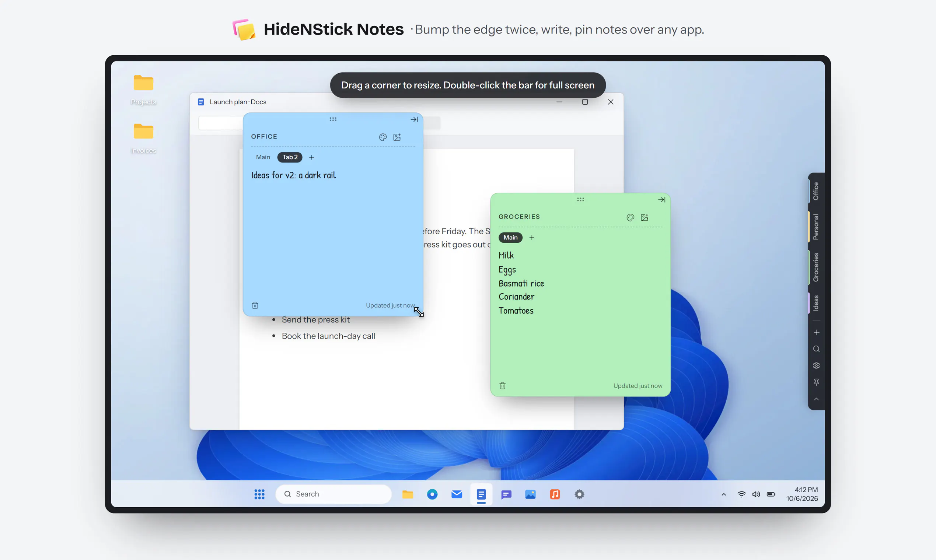Toggle the pin icon in notes rail
Screen dimensions: 936x560
coord(816,382)
